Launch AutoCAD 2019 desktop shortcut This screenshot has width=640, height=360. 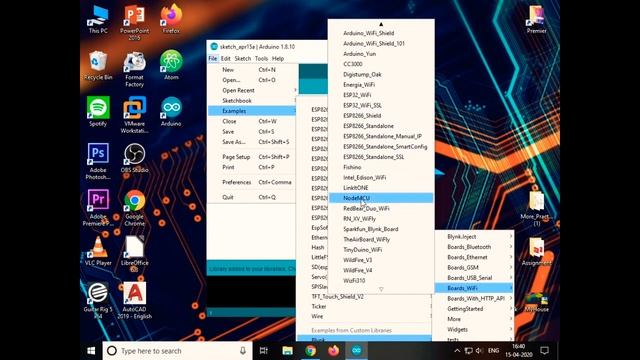[x=134, y=301]
